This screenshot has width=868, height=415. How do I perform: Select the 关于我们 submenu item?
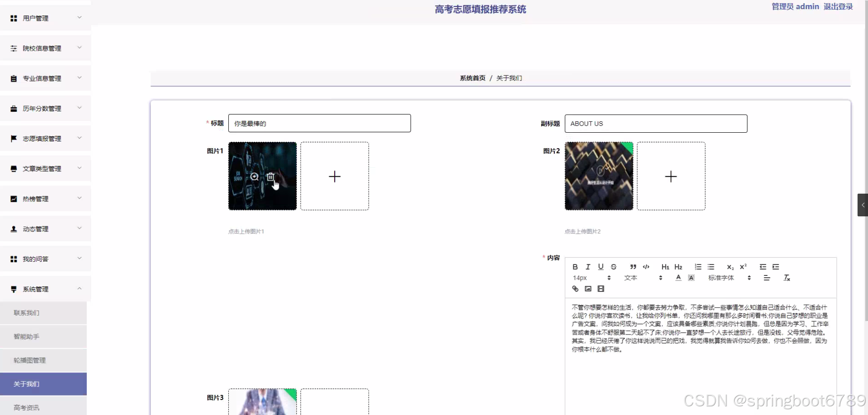(43, 384)
